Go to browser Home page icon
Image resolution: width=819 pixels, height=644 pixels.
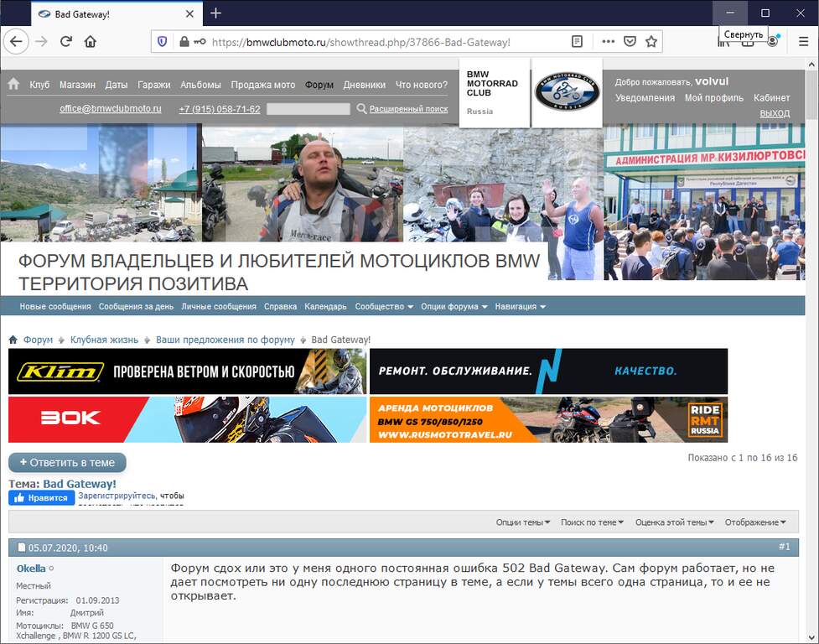[x=91, y=41]
